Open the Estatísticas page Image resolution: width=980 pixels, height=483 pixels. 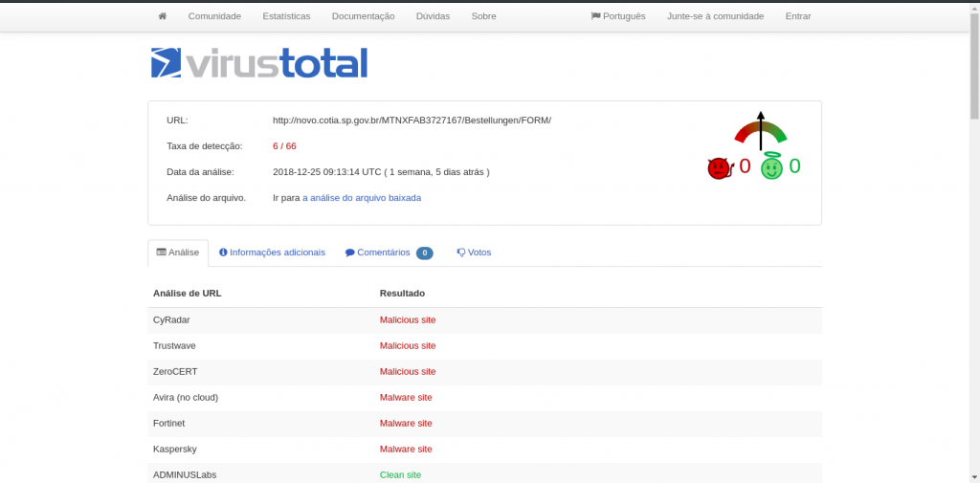pyautogui.click(x=286, y=16)
